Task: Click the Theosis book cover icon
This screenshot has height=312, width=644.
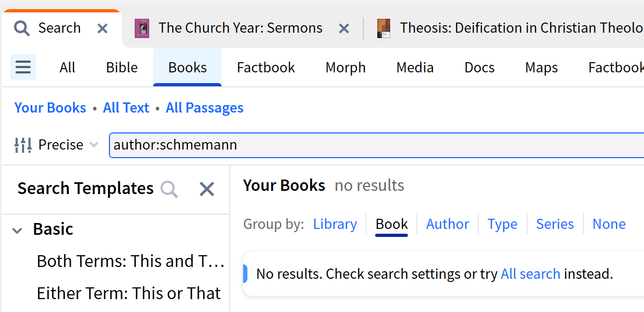Action: click(x=383, y=28)
